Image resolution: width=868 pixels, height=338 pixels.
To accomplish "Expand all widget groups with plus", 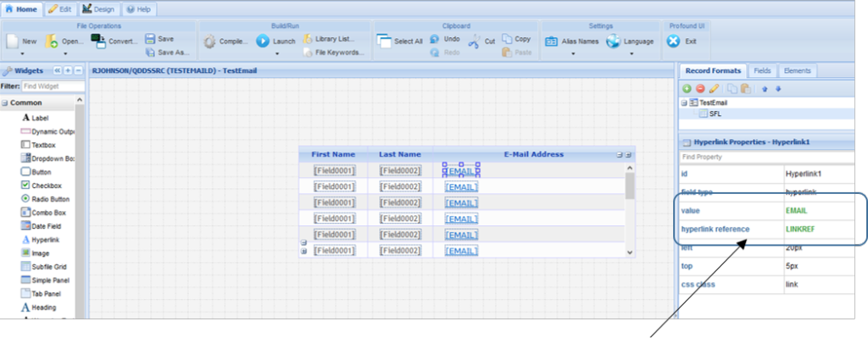I will 68,71.
